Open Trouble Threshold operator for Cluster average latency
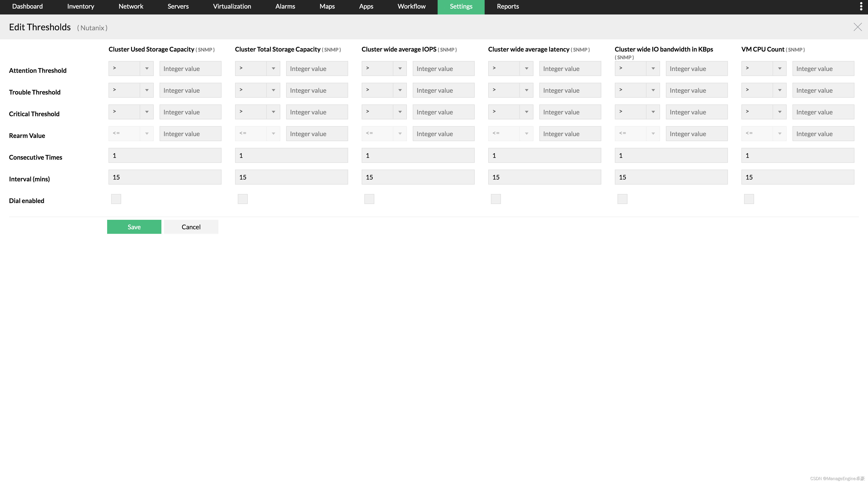This screenshot has height=483, width=868. (x=510, y=90)
